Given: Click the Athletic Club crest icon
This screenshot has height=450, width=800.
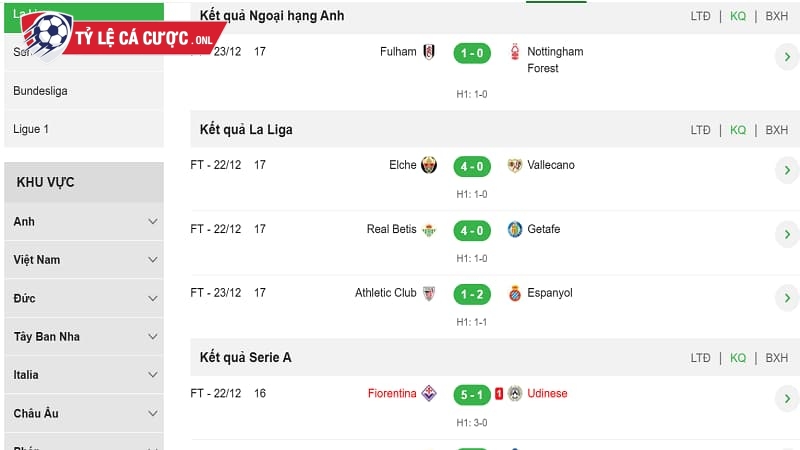Looking at the screenshot, I should click(429, 294).
